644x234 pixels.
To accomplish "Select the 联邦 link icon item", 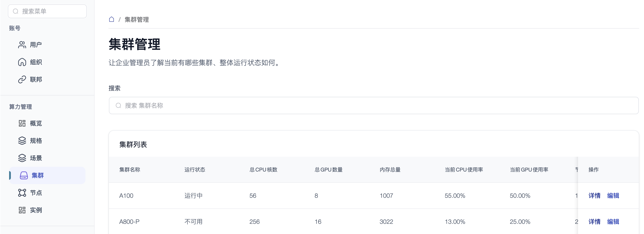I will tap(22, 79).
